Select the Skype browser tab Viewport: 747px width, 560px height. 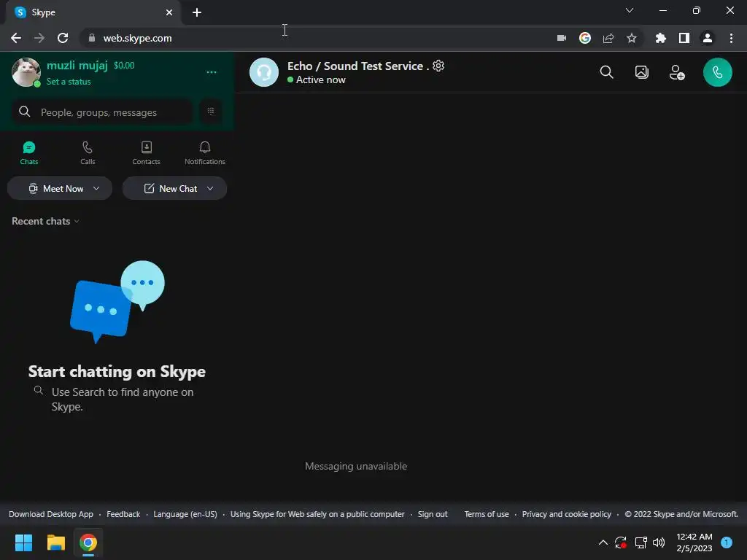(93, 12)
